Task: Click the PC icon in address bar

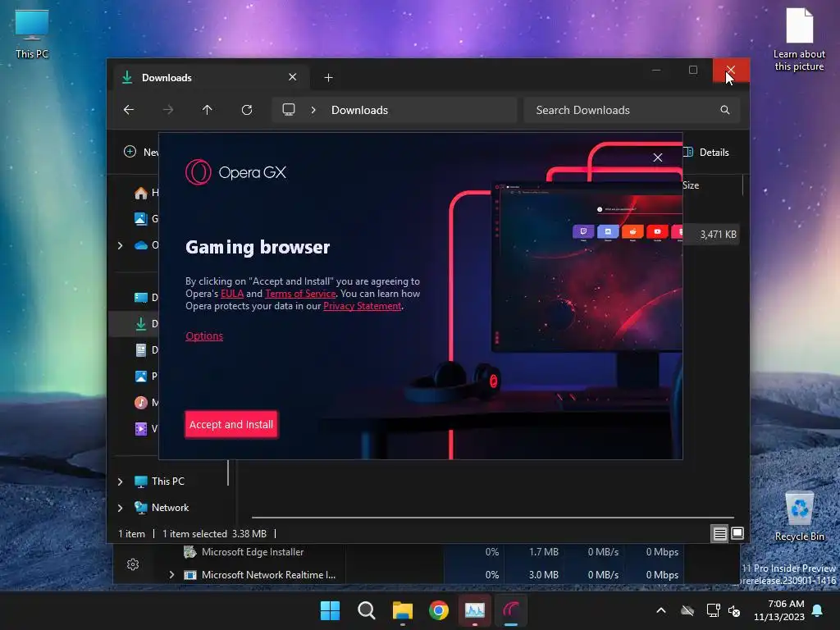Action: click(289, 110)
